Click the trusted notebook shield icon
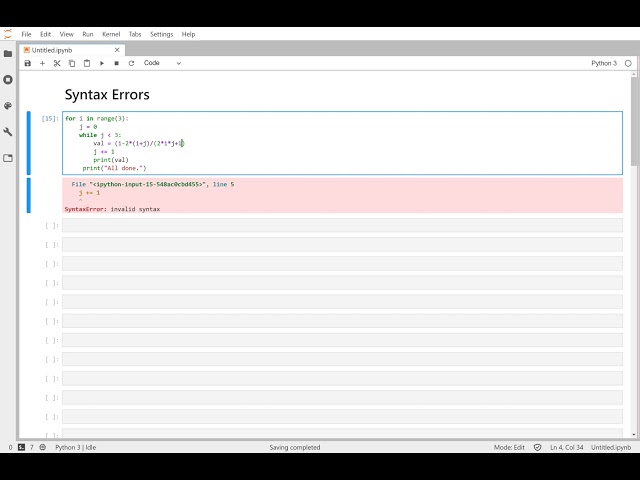Screen dimensions: 640x480 [538, 447]
